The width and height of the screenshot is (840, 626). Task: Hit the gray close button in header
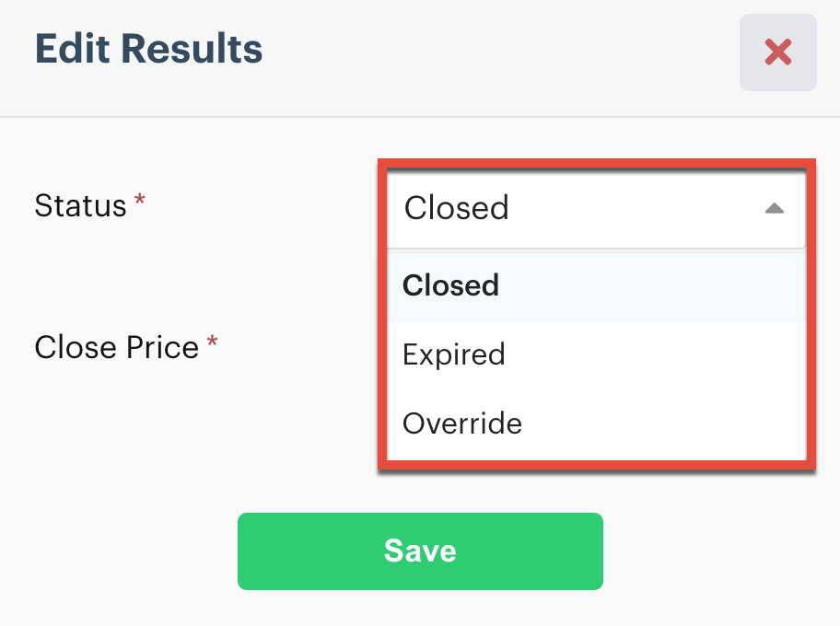(x=778, y=52)
